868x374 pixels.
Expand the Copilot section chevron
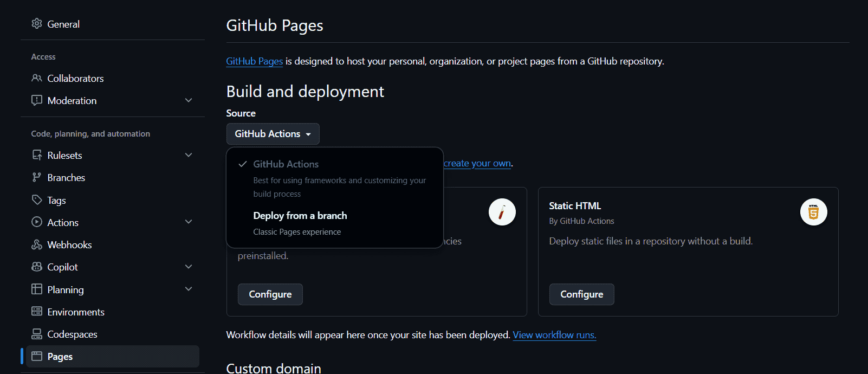[189, 267]
